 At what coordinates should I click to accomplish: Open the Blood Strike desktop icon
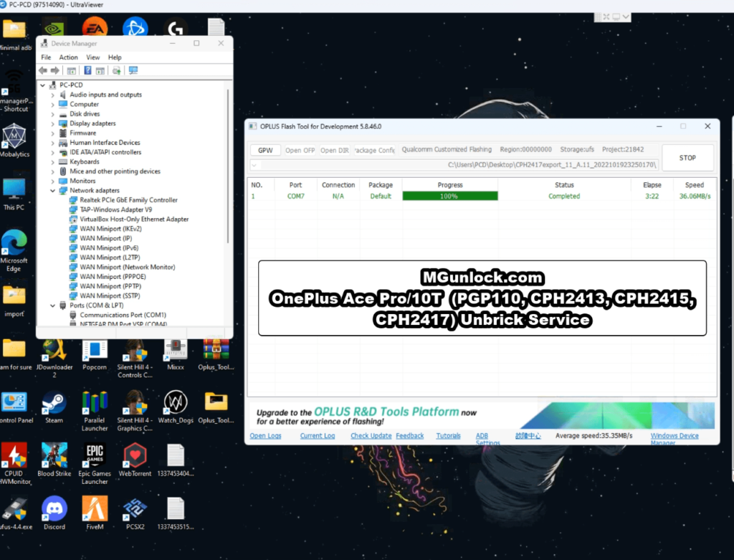pos(54,460)
